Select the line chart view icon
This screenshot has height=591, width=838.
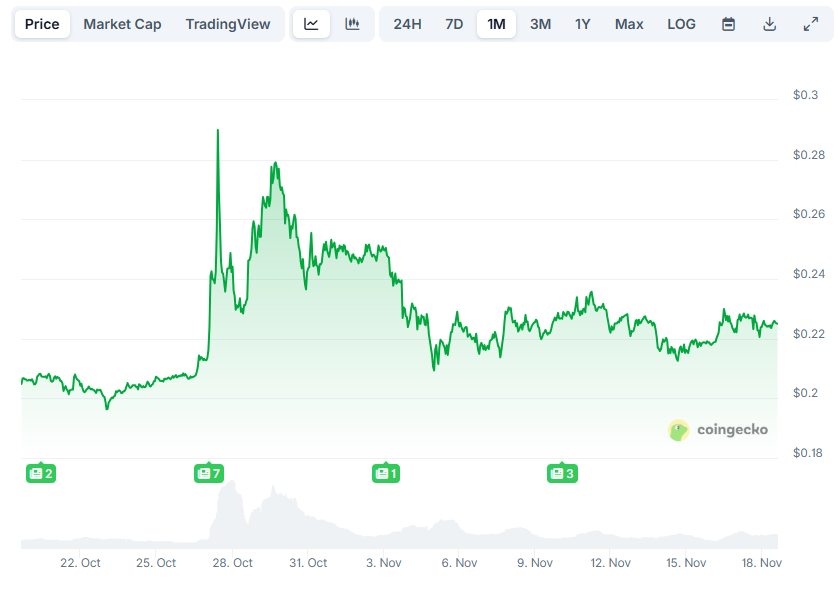pos(311,23)
